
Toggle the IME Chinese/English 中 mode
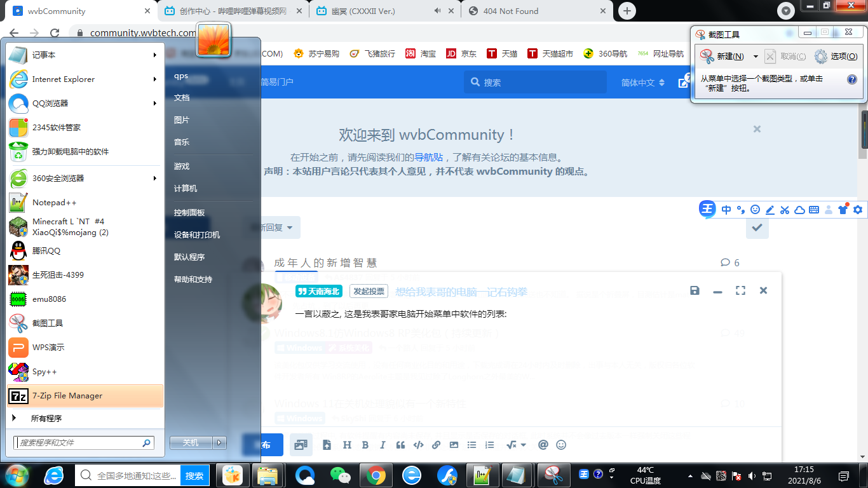(x=726, y=210)
